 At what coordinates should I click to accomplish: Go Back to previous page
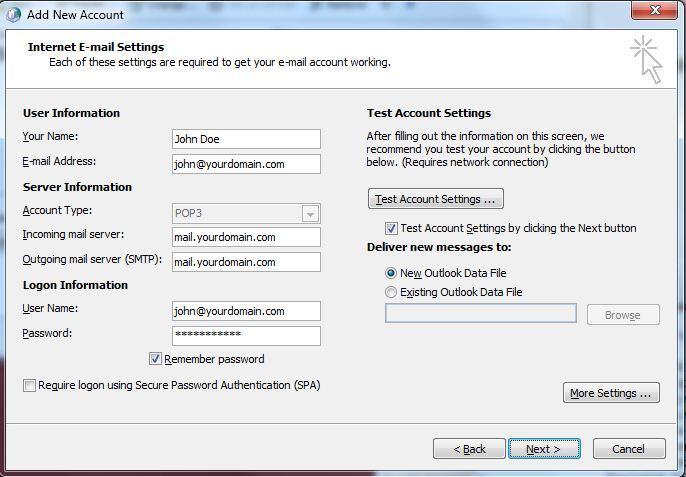(x=469, y=449)
